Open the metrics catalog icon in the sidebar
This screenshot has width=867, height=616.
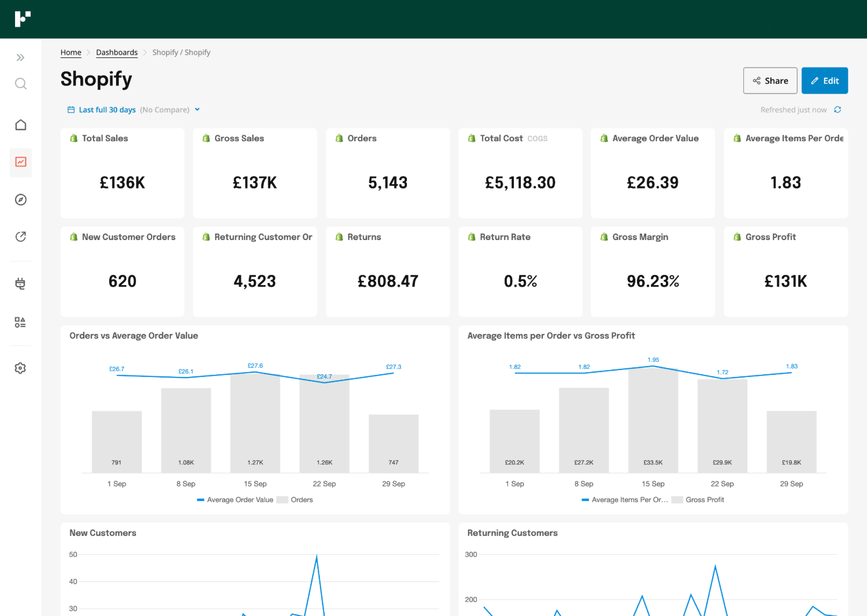[20, 322]
